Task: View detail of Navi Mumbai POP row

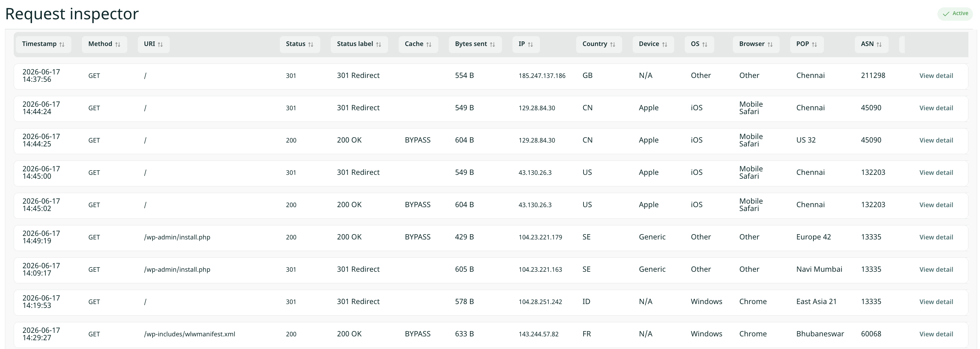Action: [x=936, y=270]
